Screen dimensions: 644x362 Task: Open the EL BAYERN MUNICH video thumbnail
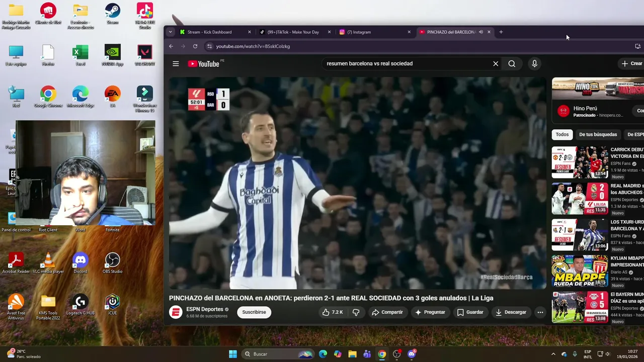coord(580,307)
